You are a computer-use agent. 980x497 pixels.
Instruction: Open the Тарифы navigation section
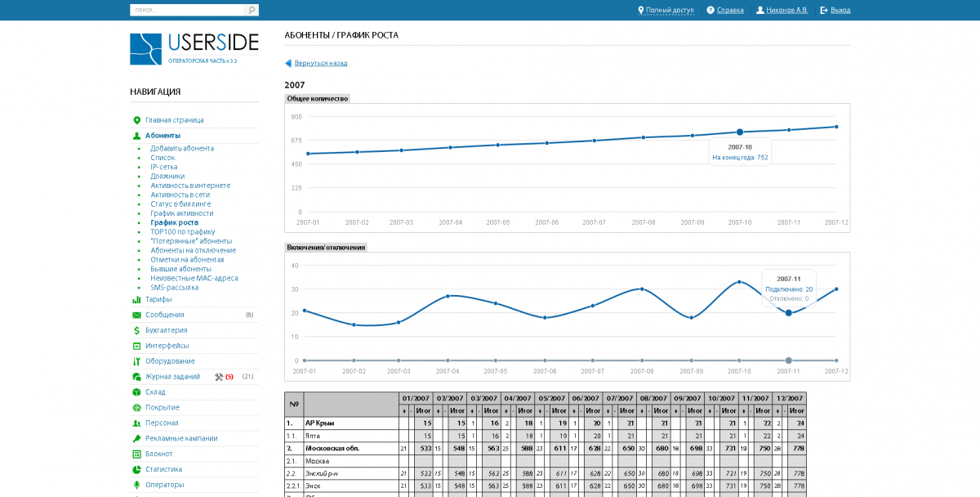[x=158, y=299]
